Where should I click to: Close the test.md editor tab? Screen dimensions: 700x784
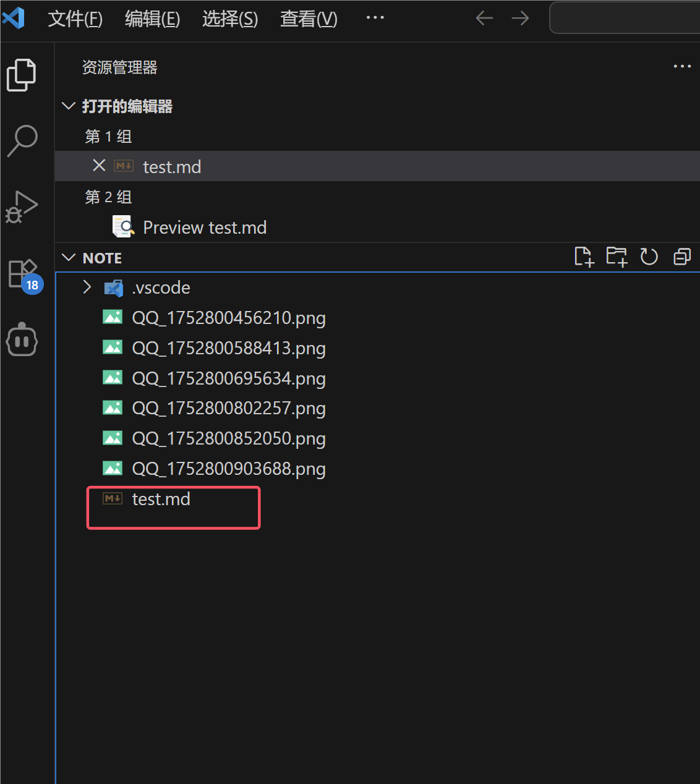[x=99, y=166]
